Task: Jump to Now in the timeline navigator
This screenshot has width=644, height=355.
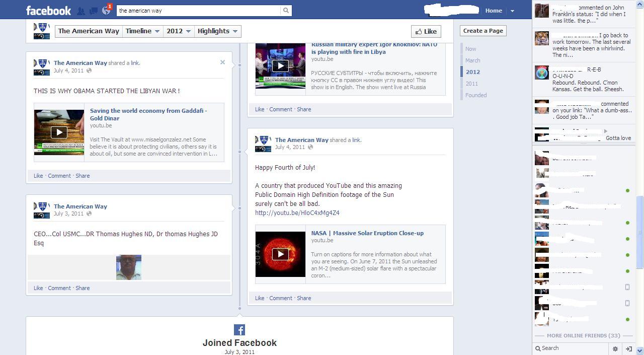Action: (x=471, y=49)
